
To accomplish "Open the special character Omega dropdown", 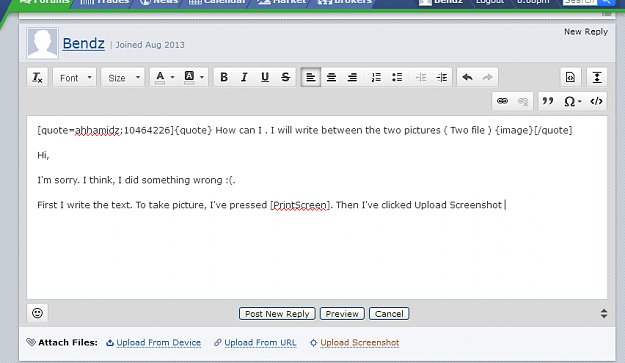I will (x=572, y=101).
